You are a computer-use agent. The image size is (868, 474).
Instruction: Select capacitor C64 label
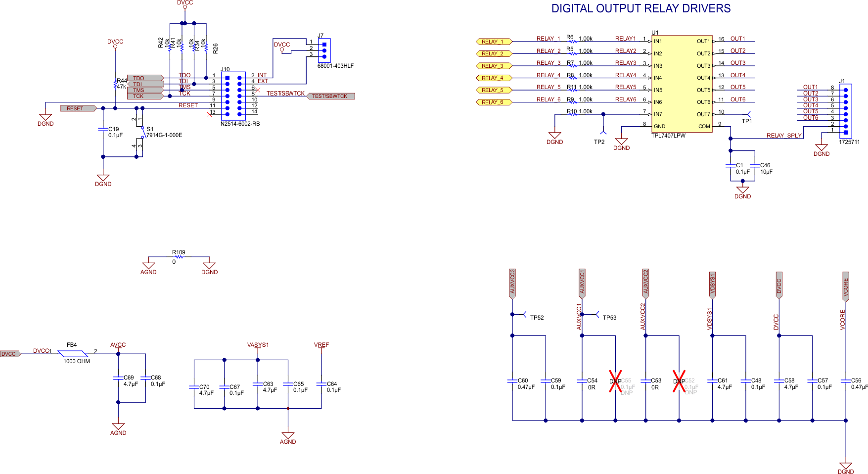[x=332, y=384]
